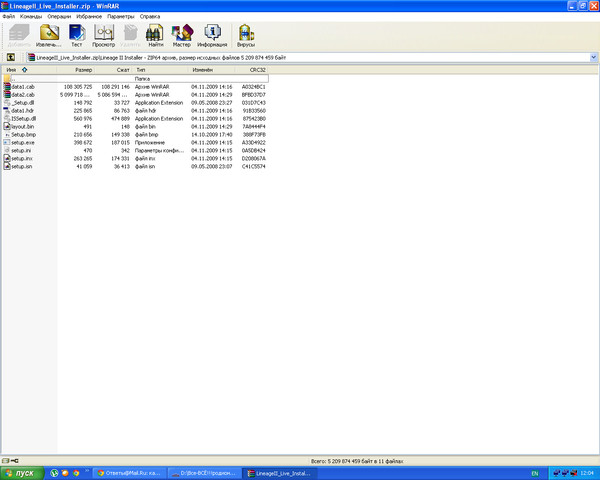Click data1.cab archive icon

point(7,87)
